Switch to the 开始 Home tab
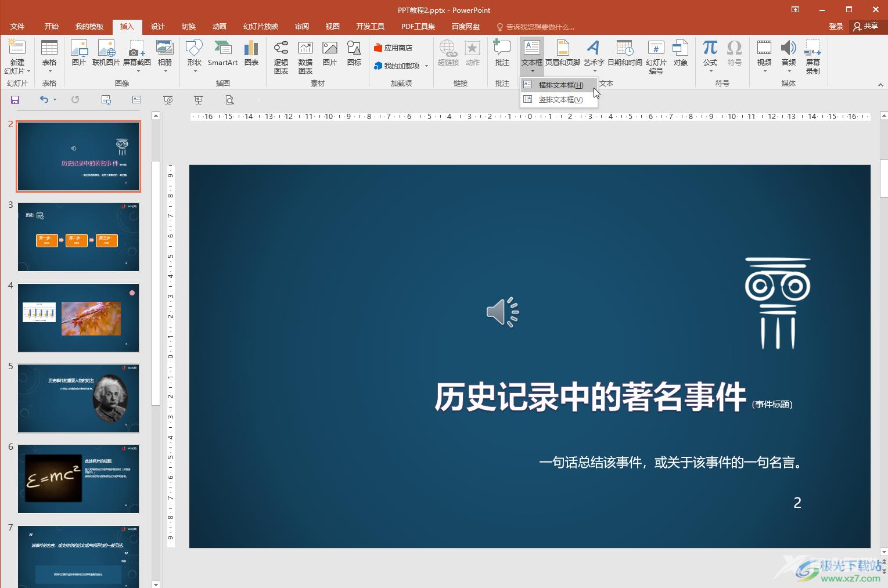 (52, 27)
